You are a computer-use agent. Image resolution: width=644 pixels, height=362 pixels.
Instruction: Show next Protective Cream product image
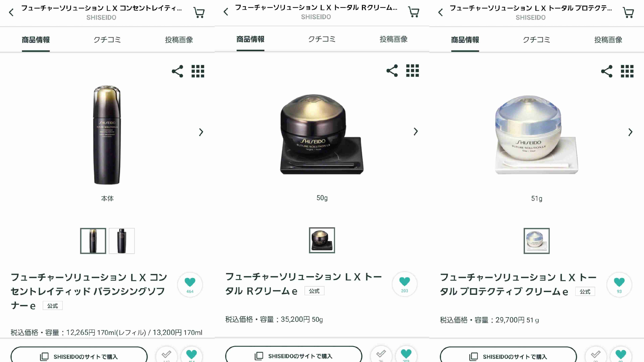pyautogui.click(x=630, y=132)
